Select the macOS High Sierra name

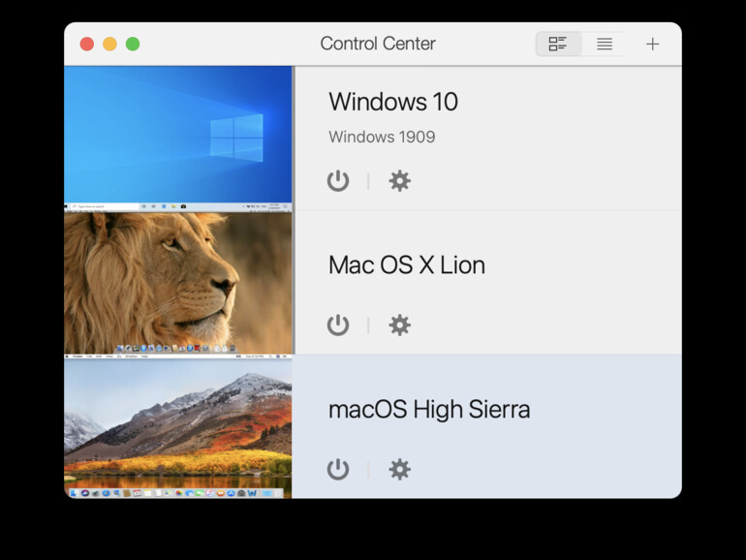point(429,410)
